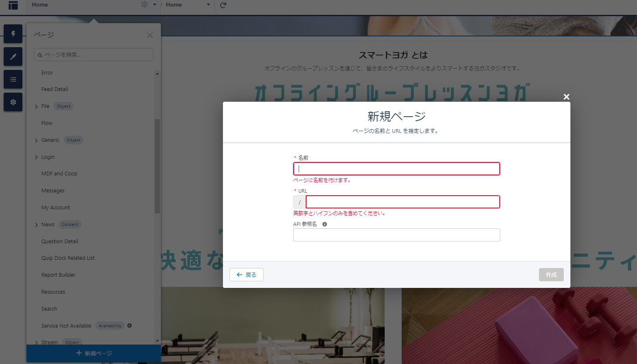Open the Components lightning bolt panel

coord(13,34)
